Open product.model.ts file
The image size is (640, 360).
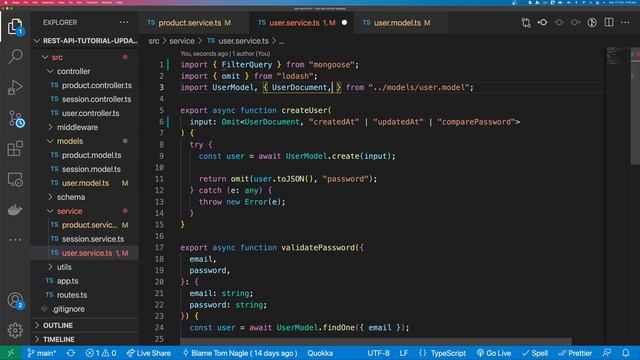pyautogui.click(x=86, y=155)
